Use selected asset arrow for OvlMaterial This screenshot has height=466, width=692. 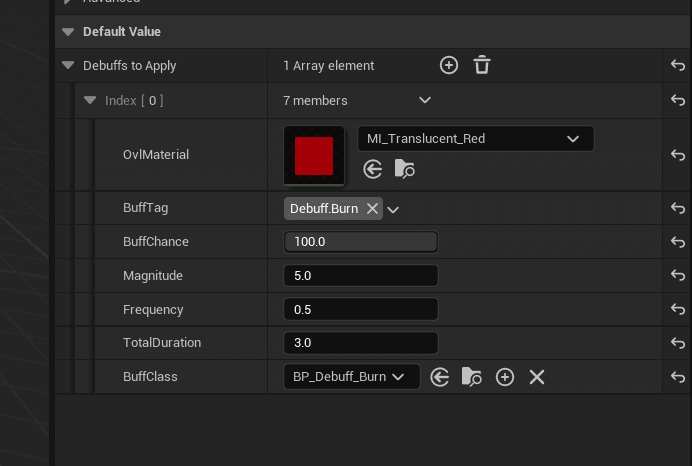pos(373,169)
